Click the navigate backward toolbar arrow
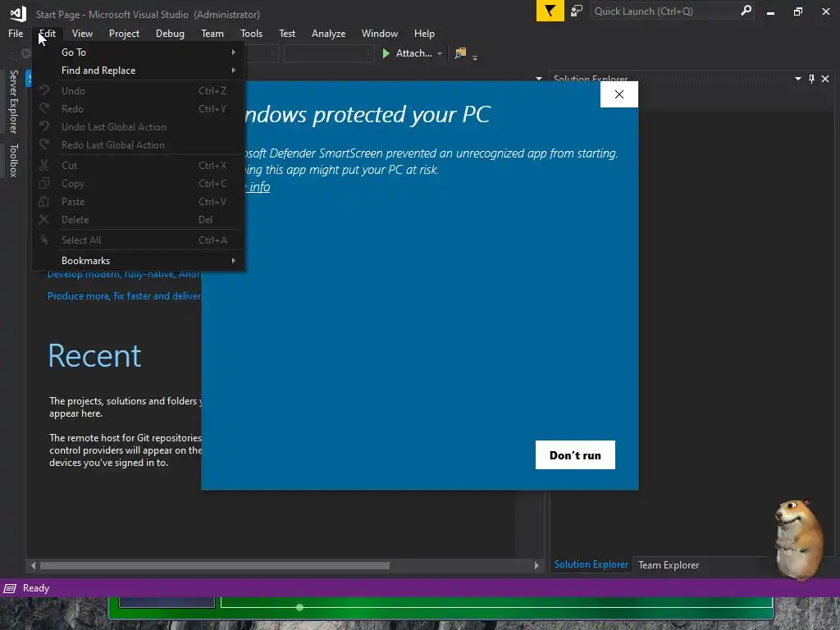840x630 pixels. pos(25,53)
